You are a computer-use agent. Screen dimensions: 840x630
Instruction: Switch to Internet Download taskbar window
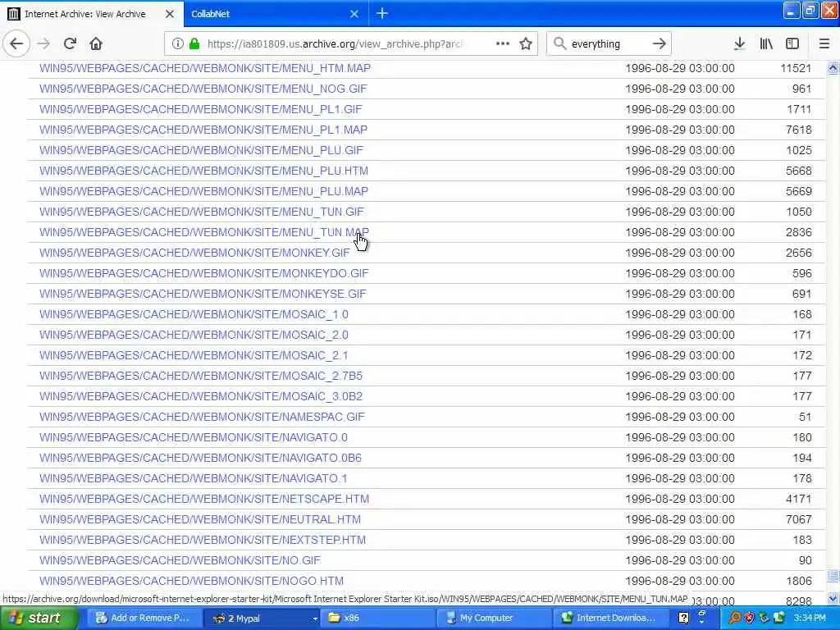(x=610, y=618)
